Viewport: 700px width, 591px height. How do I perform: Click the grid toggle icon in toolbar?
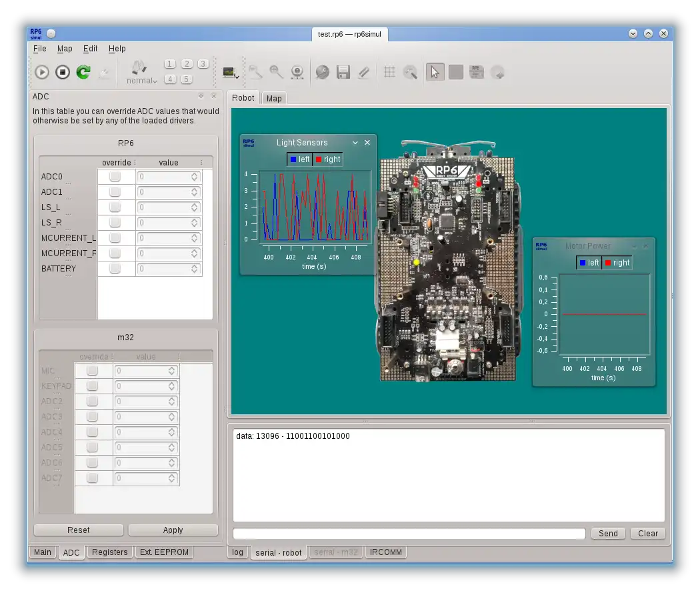[x=390, y=72]
